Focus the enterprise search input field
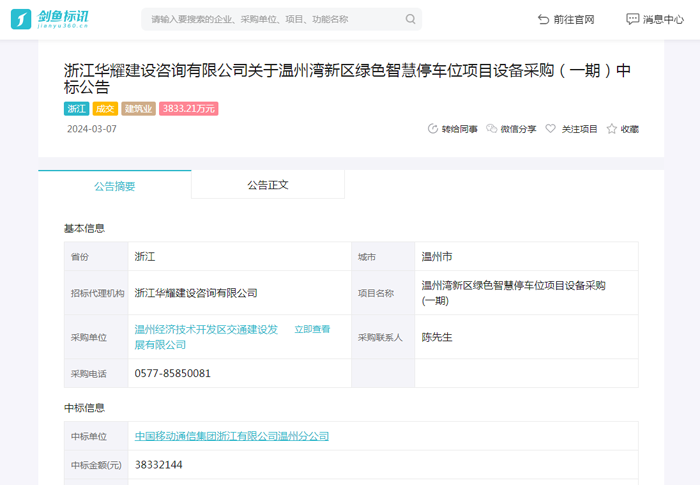Image resolution: width=700 pixels, height=485 pixels. 281,19
